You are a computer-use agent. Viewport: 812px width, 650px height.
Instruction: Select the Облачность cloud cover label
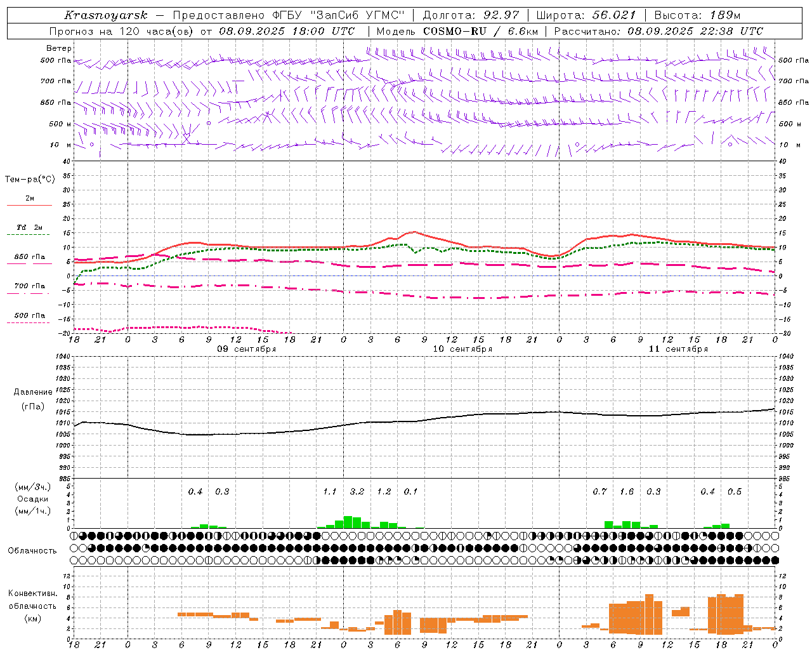[32, 551]
